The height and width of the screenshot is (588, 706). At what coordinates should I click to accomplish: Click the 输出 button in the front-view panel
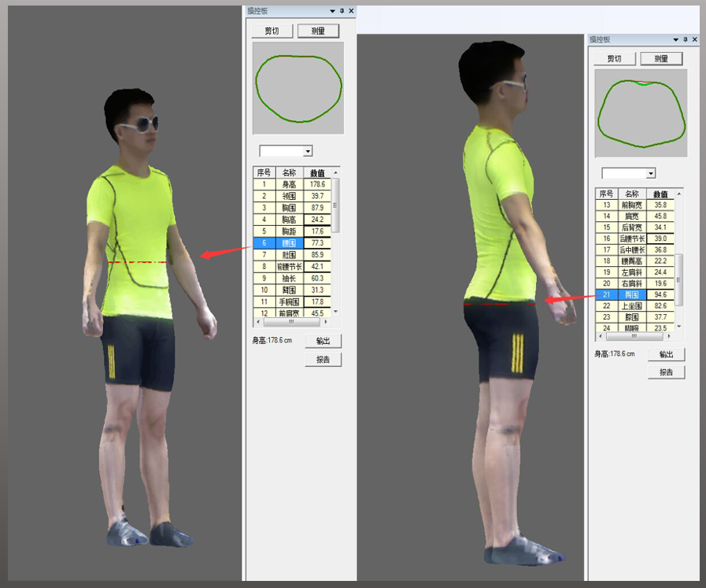click(323, 341)
